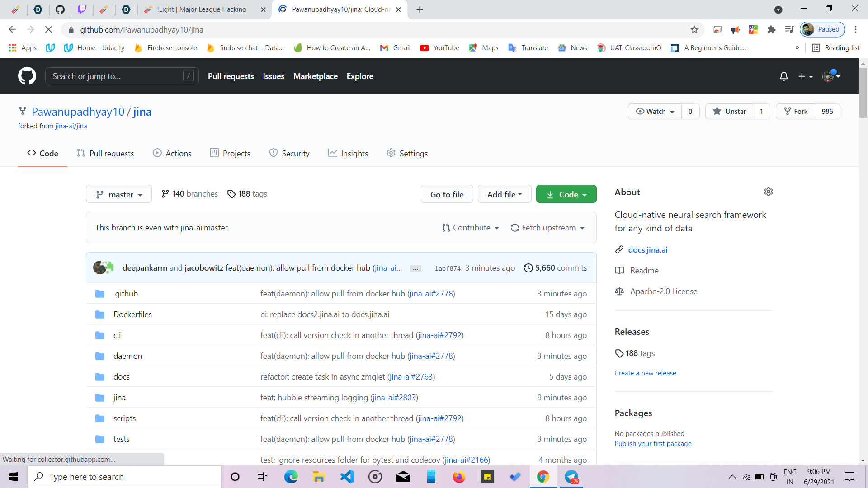Viewport: 868px width, 488px height.
Task: Open the Actions tab
Action: (x=172, y=154)
